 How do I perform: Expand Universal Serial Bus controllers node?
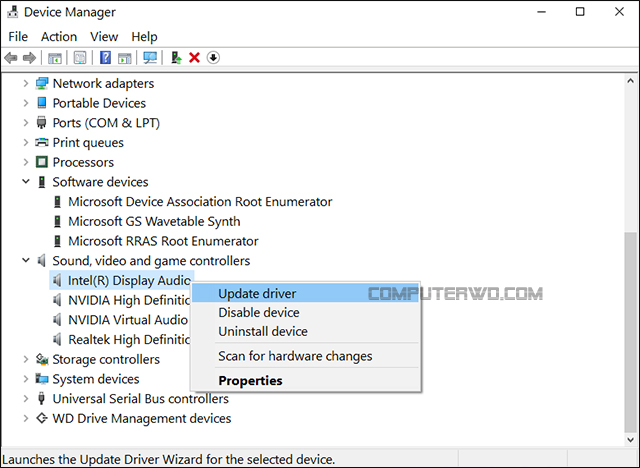click(x=26, y=399)
